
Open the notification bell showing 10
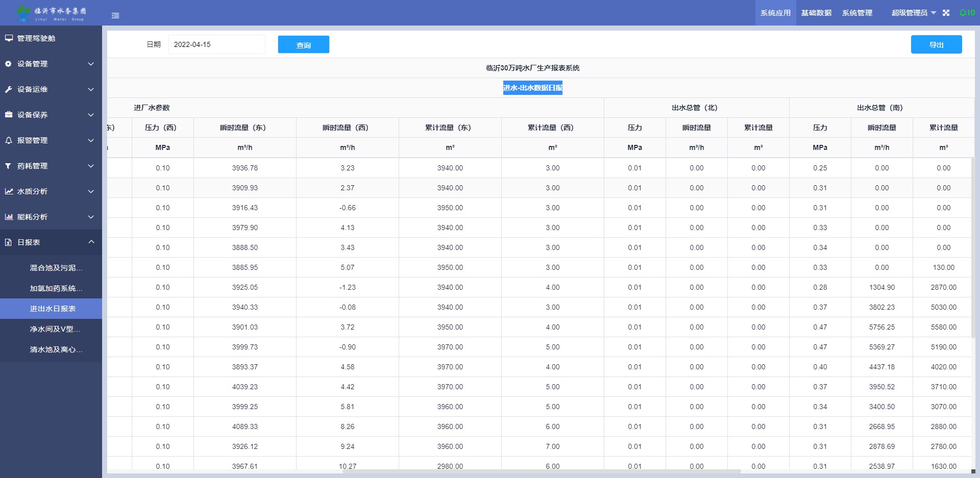click(967, 13)
